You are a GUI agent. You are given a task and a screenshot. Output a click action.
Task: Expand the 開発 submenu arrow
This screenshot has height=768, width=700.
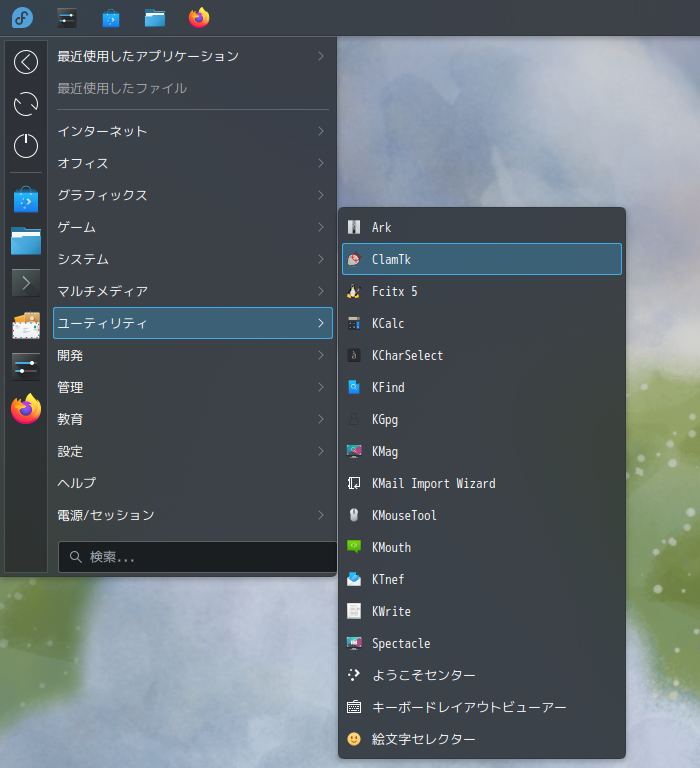tap(321, 355)
